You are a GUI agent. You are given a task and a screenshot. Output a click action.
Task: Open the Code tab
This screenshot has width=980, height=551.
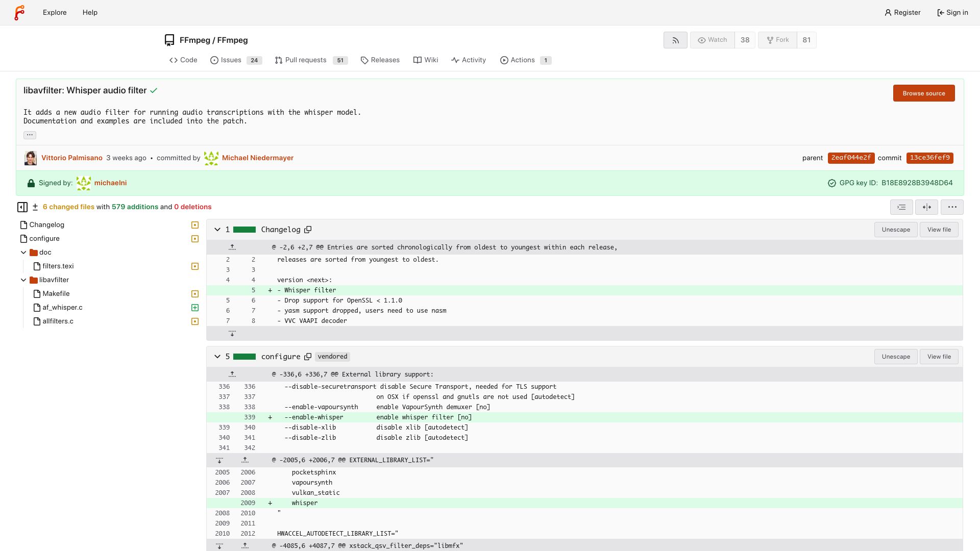(x=183, y=60)
